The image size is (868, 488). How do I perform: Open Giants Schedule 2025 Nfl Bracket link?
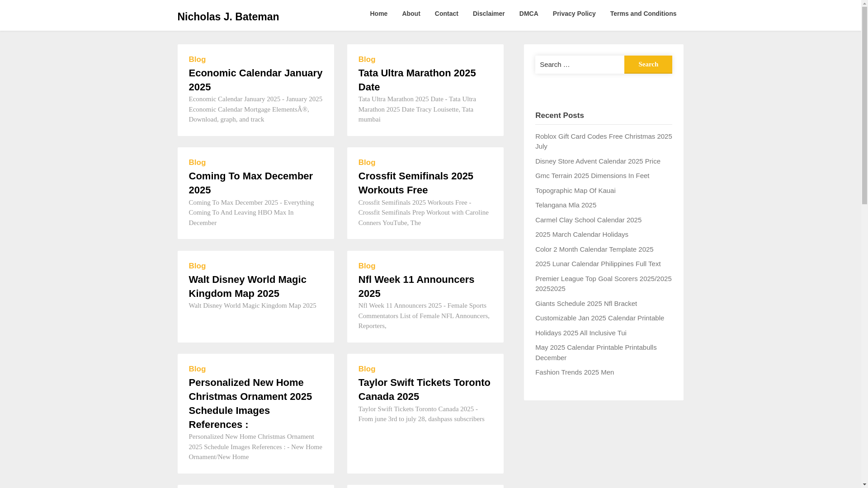pyautogui.click(x=586, y=303)
